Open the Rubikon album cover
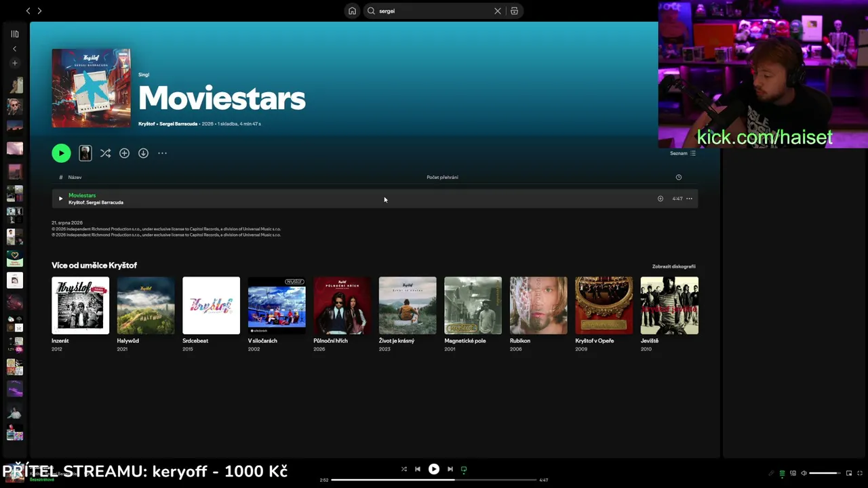This screenshot has height=488, width=868. (538, 305)
